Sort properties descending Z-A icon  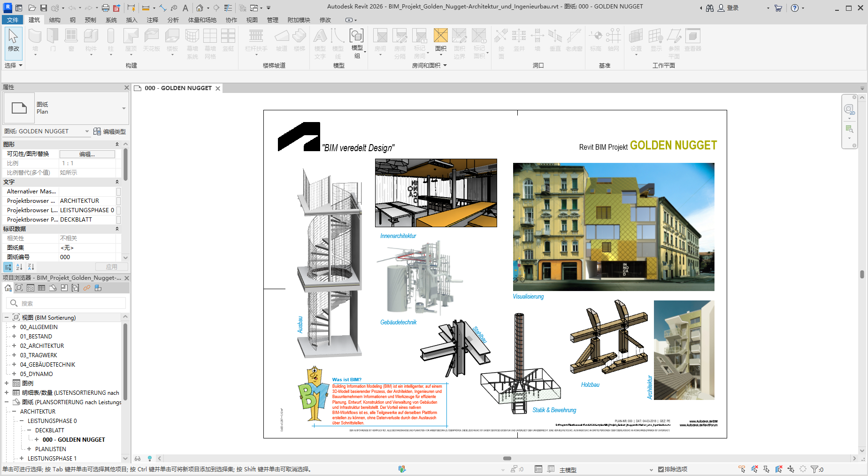[x=31, y=267]
